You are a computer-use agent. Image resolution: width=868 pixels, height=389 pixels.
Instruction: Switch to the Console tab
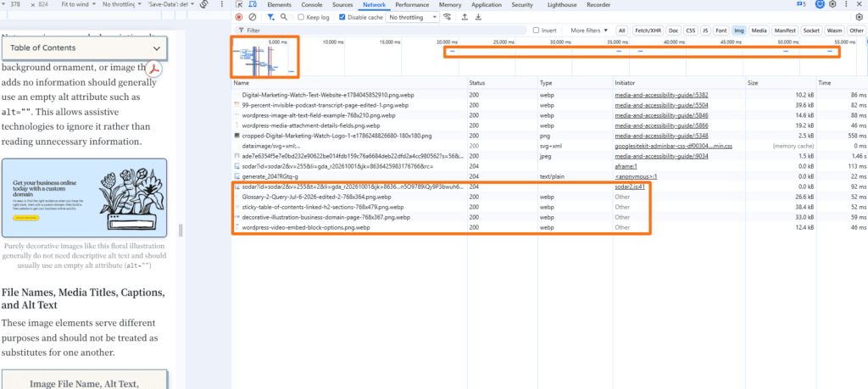pos(312,5)
